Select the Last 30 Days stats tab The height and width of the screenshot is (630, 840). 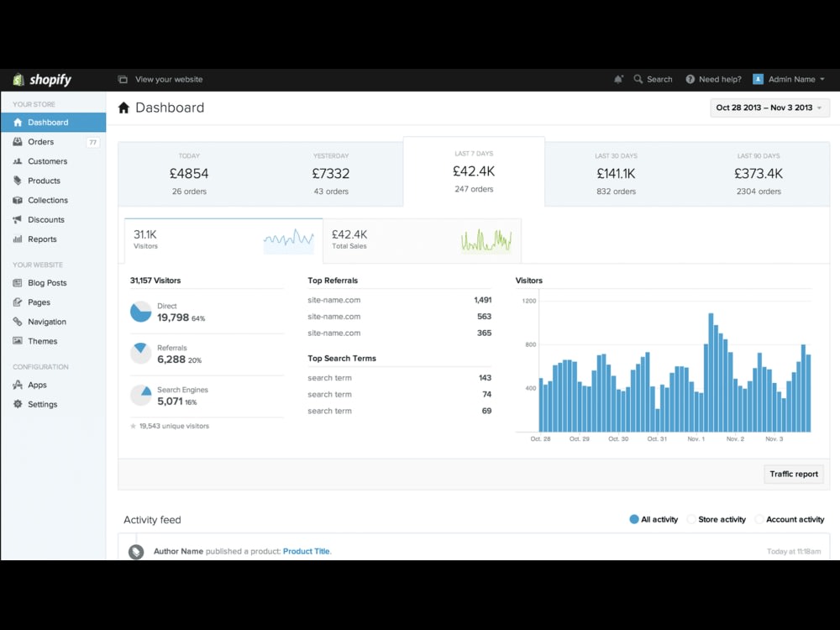(x=616, y=171)
